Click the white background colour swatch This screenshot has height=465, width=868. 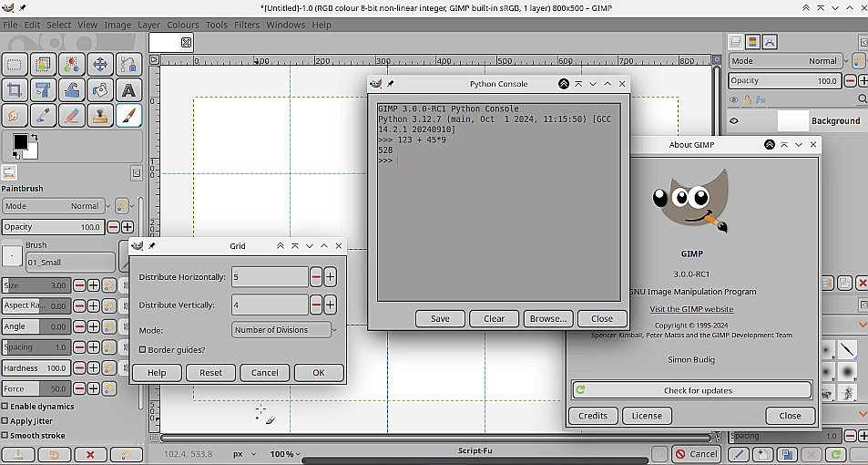tap(32, 153)
